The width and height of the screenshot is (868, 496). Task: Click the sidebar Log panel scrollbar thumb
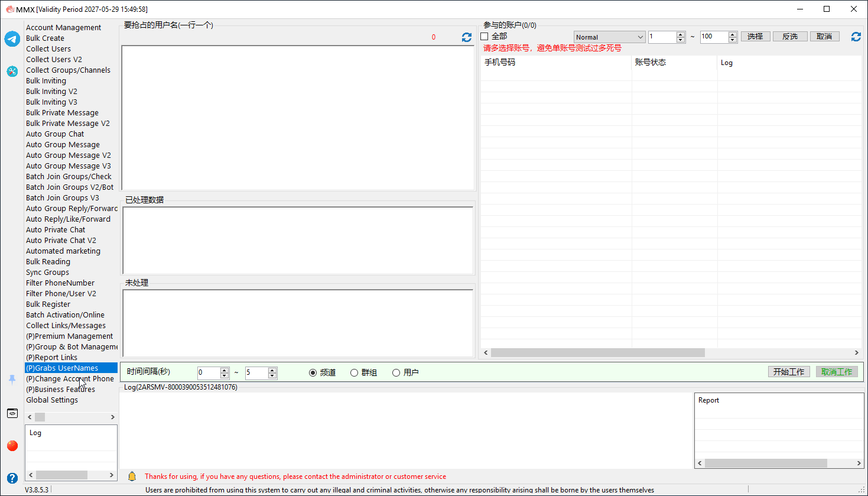point(61,475)
